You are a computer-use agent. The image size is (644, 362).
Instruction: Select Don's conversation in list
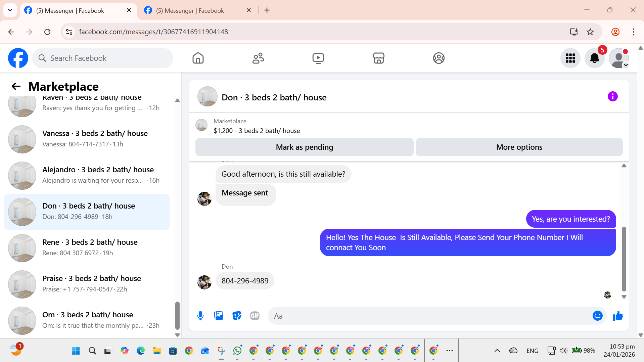coord(87,212)
